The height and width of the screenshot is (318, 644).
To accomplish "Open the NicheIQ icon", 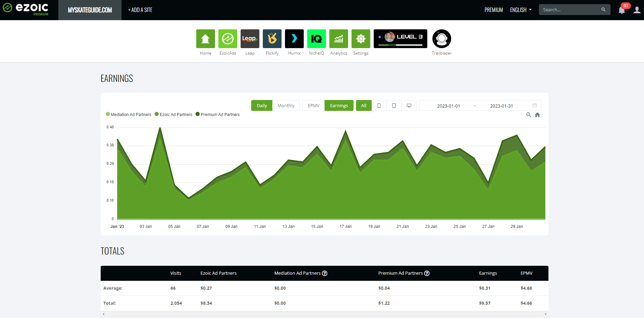I will pos(316,39).
